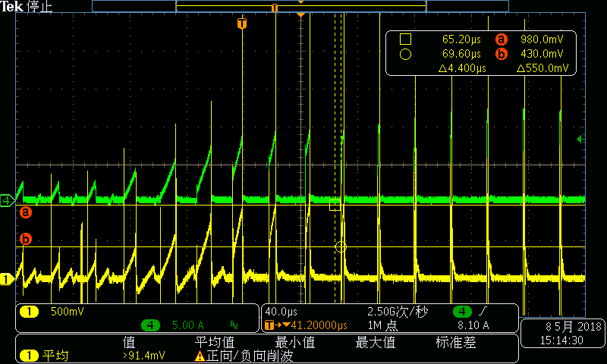Click the 值 column header
This screenshot has height=364, width=607.
(x=129, y=342)
